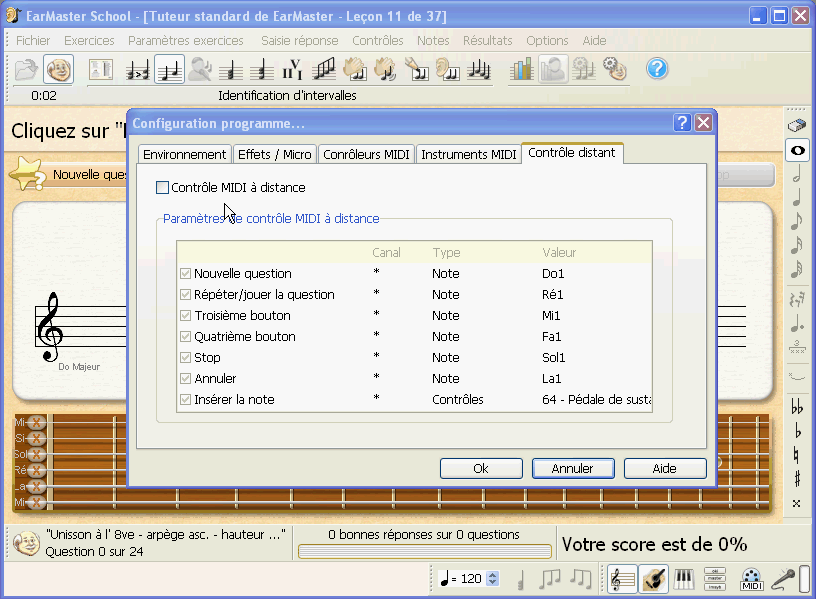The height and width of the screenshot is (599, 816).
Task: Open the bar chart statistics icon
Action: [x=521, y=69]
